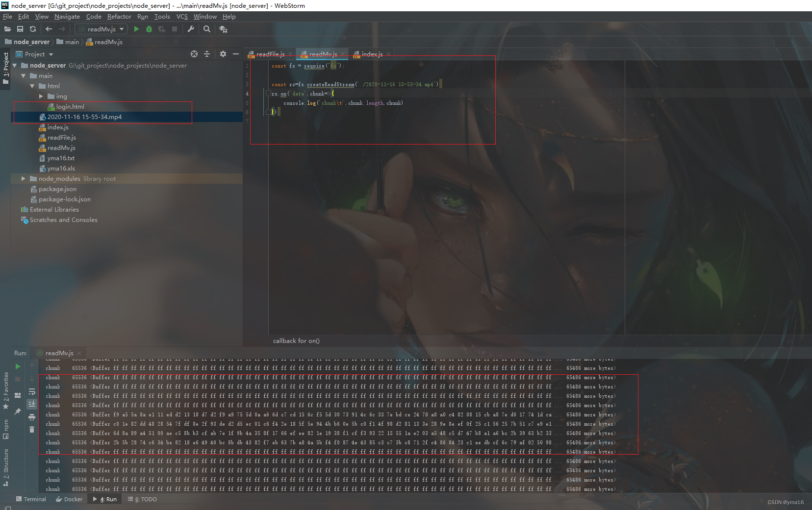This screenshot has height=510, width=812.
Task: Navigate forward with the right arrow icon
Action: point(62,29)
